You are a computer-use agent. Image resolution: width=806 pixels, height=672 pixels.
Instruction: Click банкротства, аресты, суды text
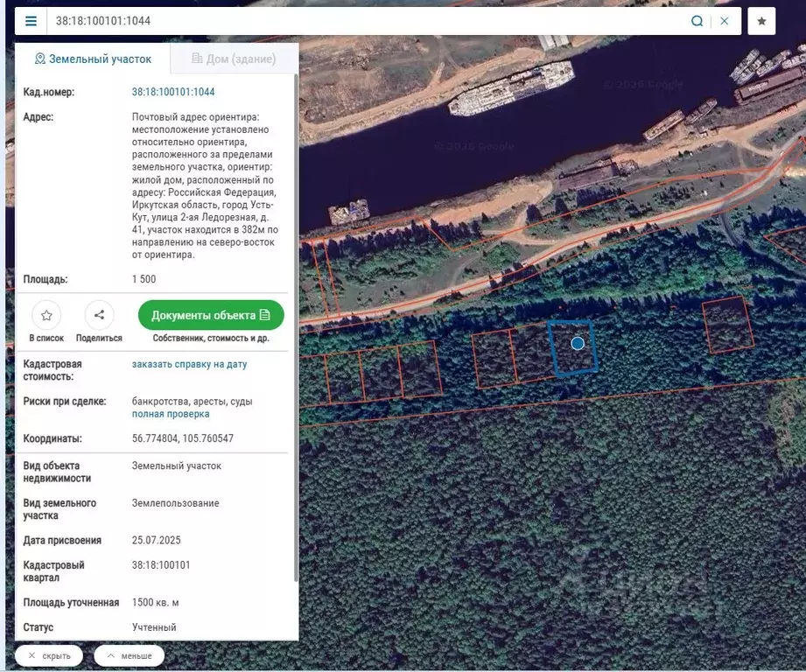193,402
